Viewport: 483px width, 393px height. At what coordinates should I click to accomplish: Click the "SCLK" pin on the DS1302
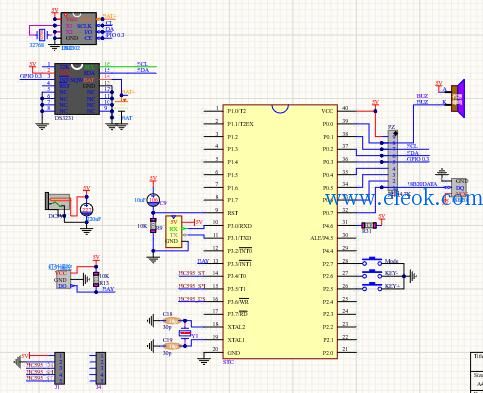85,26
